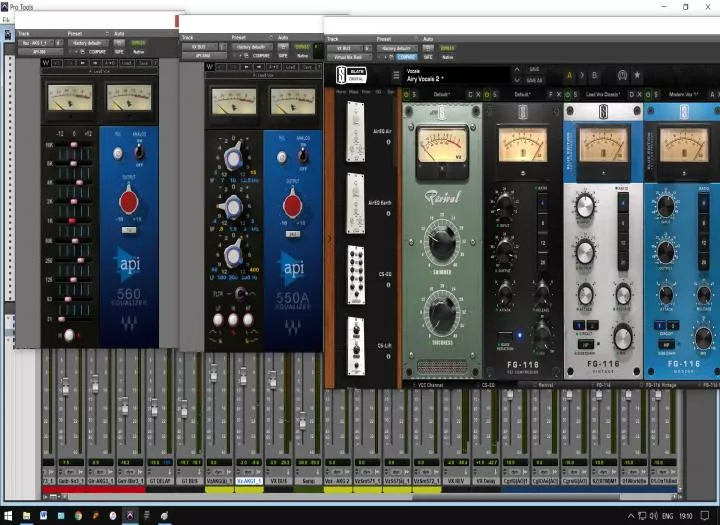720x525 pixels.
Task: Flip the Analog switch on API-560
Action: 139,151
